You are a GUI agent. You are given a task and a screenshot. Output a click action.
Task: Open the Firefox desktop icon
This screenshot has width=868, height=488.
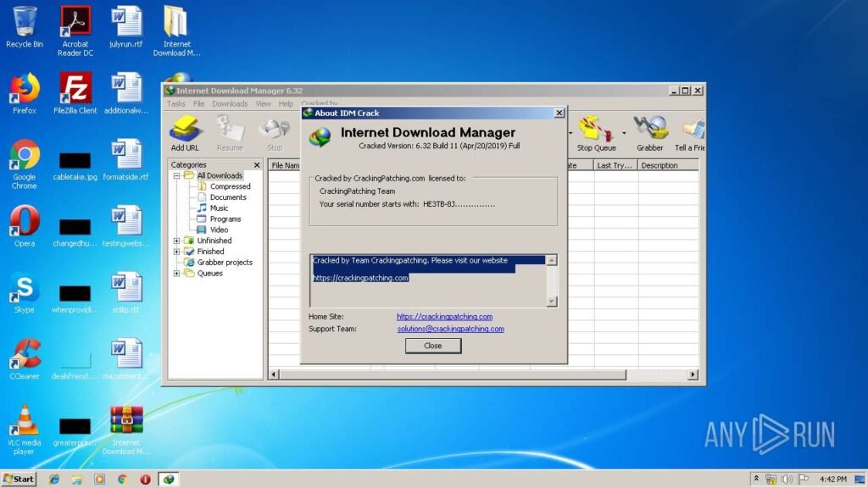click(x=25, y=93)
